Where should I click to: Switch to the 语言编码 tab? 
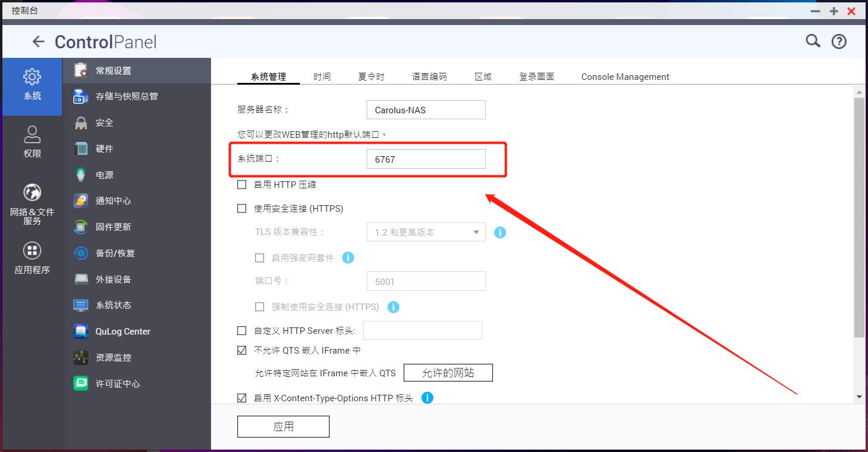pos(429,76)
